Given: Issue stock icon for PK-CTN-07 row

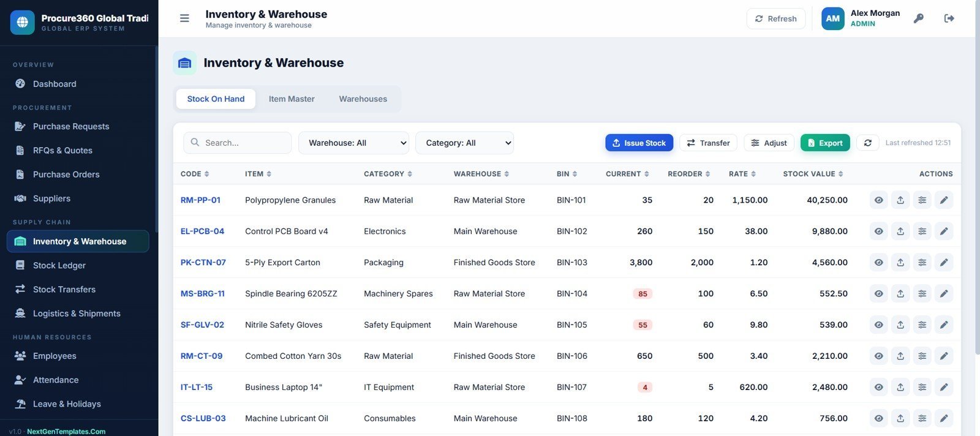Looking at the screenshot, I should 900,263.
